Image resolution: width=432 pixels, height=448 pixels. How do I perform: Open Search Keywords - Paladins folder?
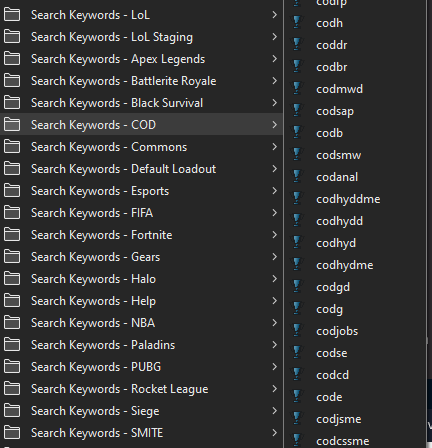click(141, 345)
